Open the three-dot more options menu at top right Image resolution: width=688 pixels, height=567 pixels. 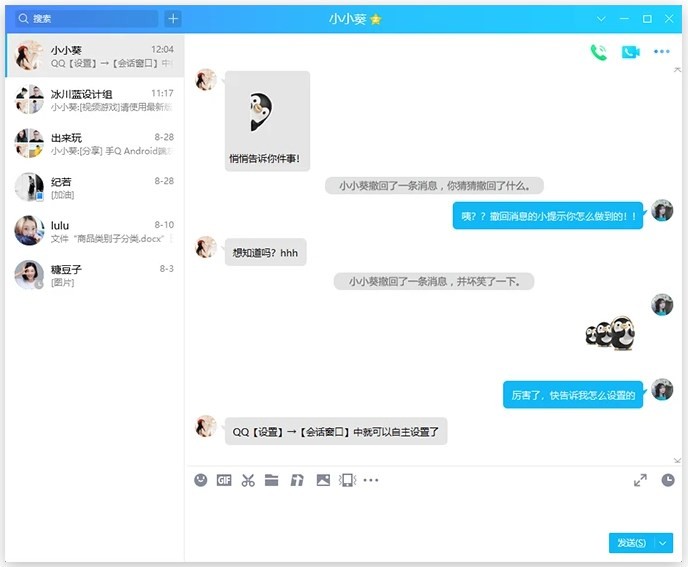click(662, 51)
